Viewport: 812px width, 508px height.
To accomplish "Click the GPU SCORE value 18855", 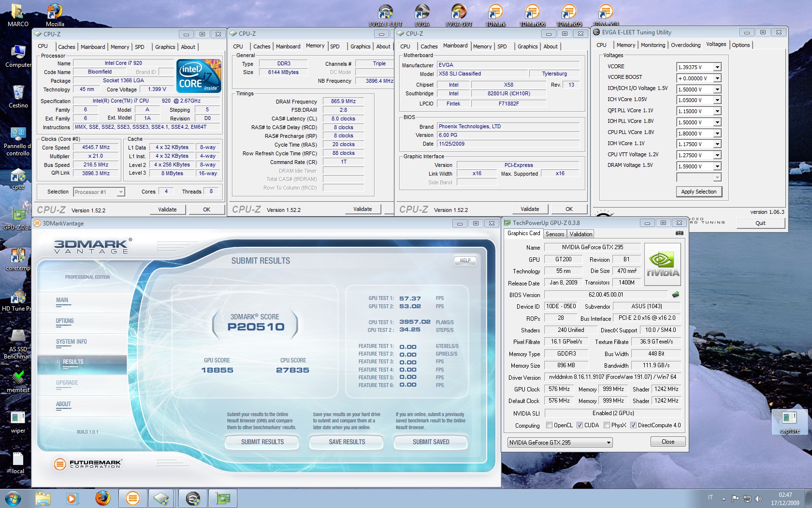I will pos(217,370).
